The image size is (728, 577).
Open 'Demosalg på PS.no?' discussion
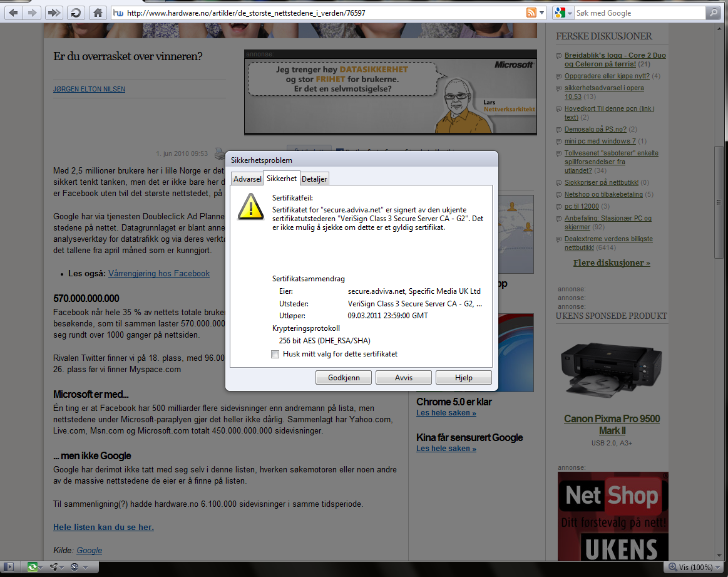[x=595, y=129]
